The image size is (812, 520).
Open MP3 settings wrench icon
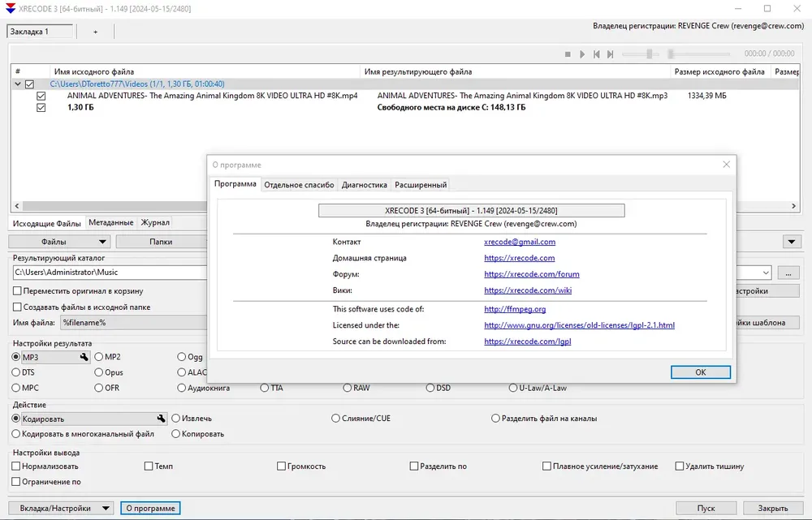pyautogui.click(x=84, y=357)
